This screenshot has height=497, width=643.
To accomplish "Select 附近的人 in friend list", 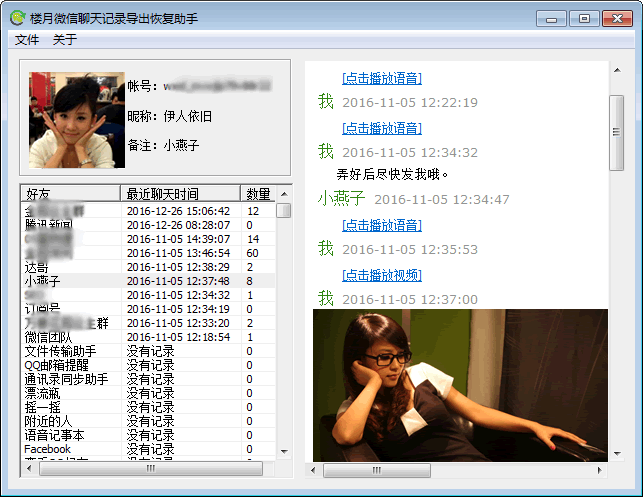I will [48, 421].
